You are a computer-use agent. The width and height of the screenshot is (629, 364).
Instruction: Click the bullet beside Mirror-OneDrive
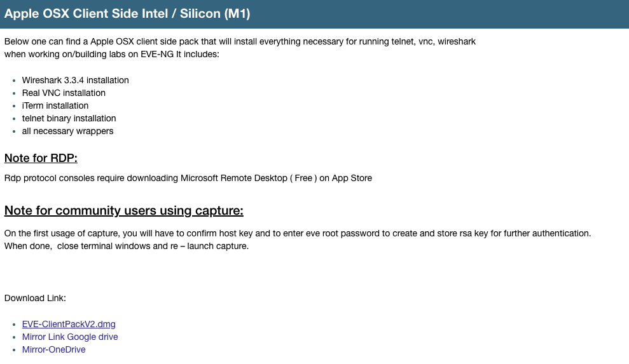tap(14, 350)
